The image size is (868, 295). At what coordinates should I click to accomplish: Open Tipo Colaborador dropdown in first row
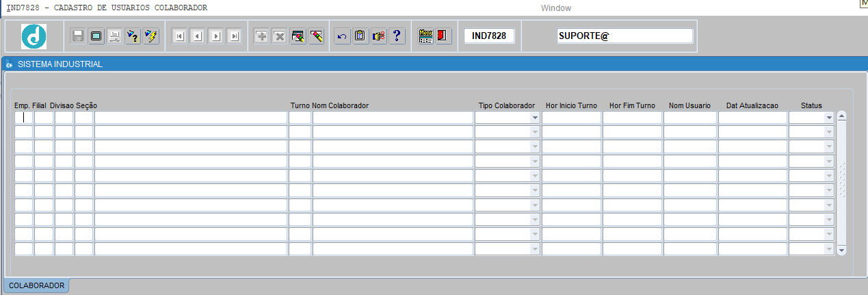[x=534, y=118]
